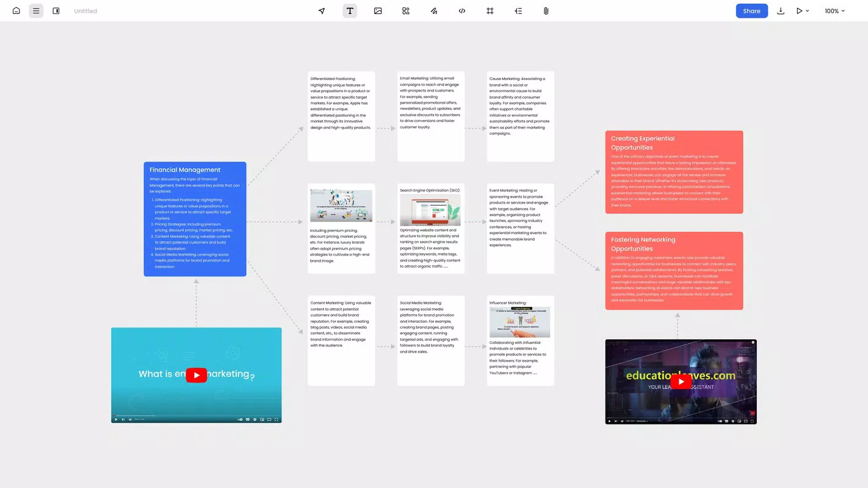Toggle the side panel layout icon

56,11
